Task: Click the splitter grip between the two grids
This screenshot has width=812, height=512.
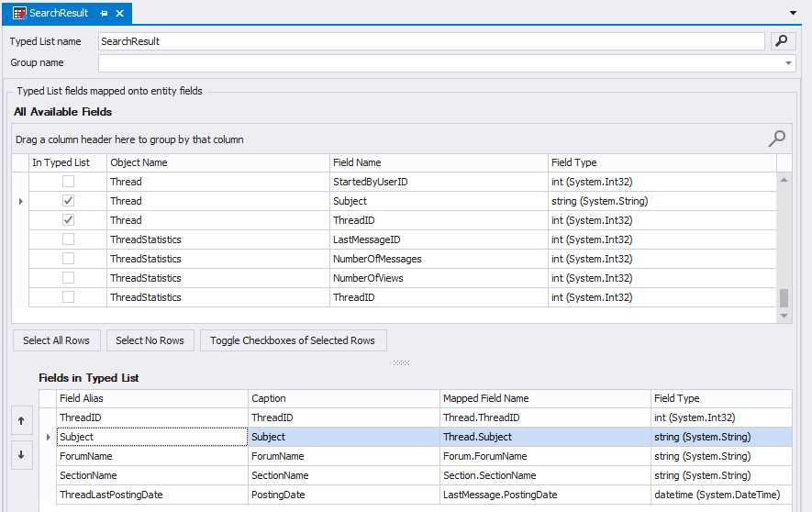Action: pyautogui.click(x=401, y=363)
